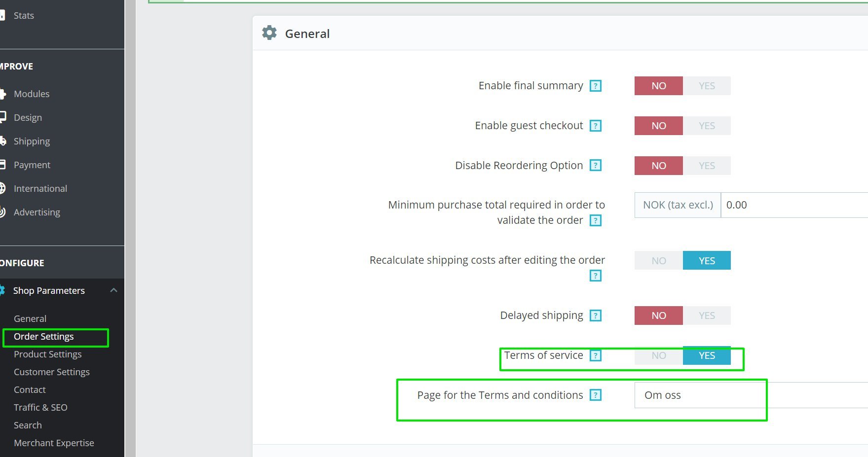Screen dimensions: 868x457
Task: Open Product Settings submenu item
Action: click(x=48, y=354)
